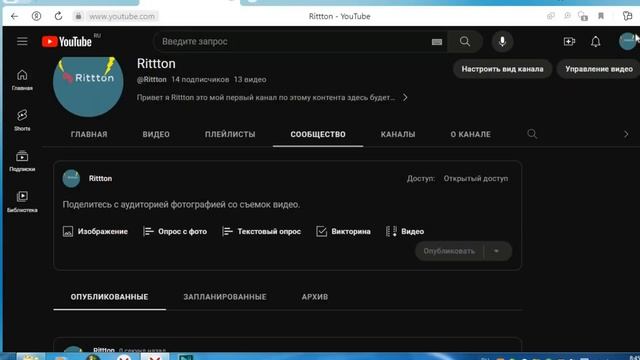Click the @Rittton handle text
The image size is (640, 360).
pos(151,80)
